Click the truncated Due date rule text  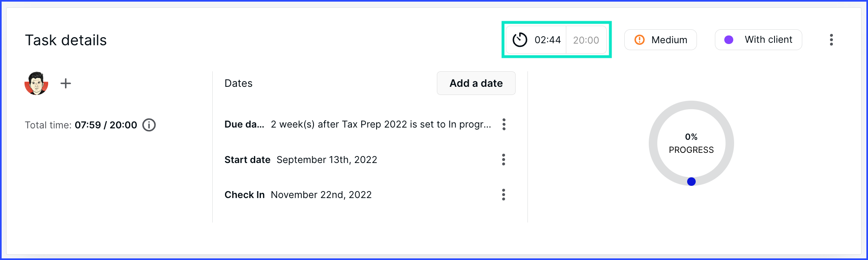pos(381,124)
